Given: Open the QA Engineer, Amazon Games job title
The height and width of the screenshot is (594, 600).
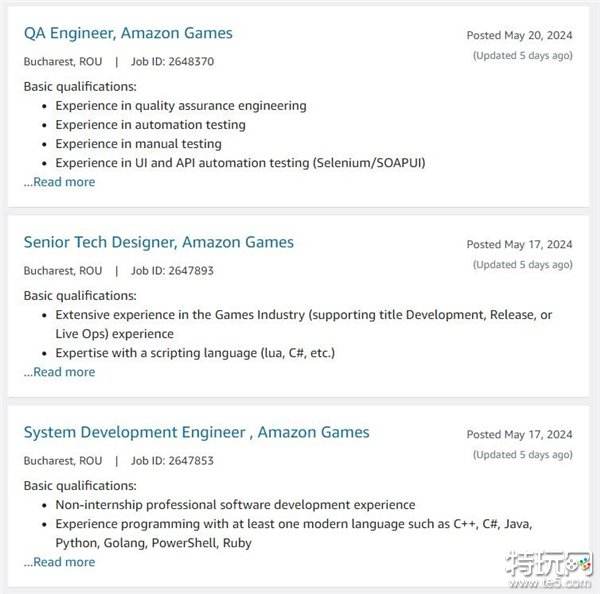Looking at the screenshot, I should (x=128, y=33).
